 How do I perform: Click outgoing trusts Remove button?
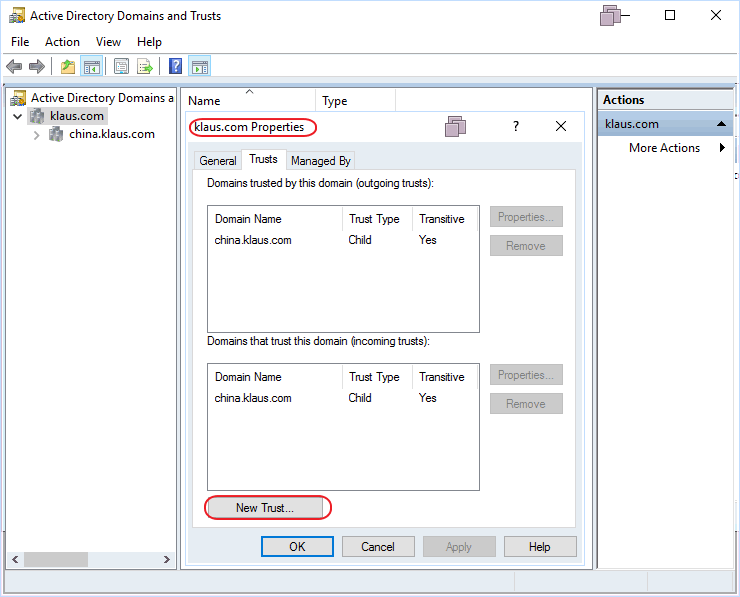tap(526, 245)
